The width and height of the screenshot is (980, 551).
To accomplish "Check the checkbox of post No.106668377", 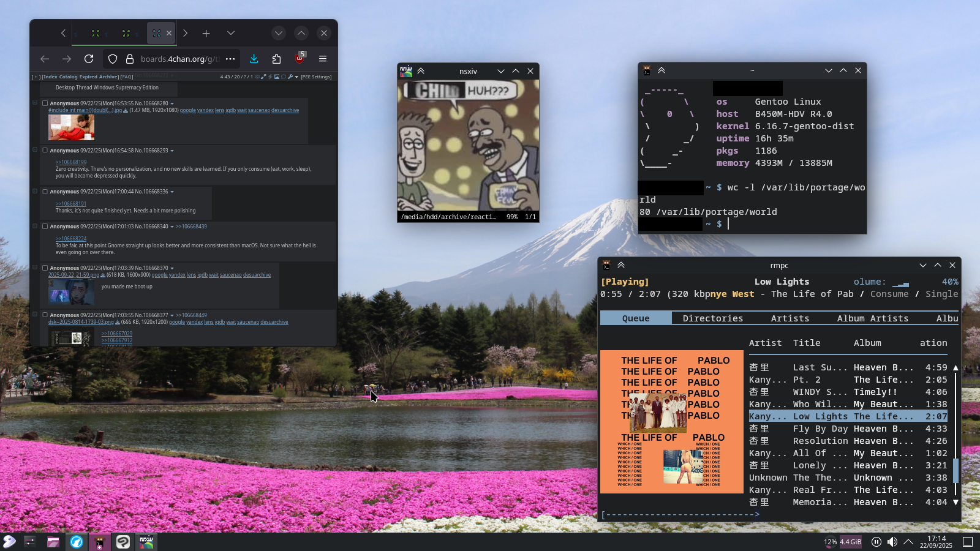I will [45, 315].
